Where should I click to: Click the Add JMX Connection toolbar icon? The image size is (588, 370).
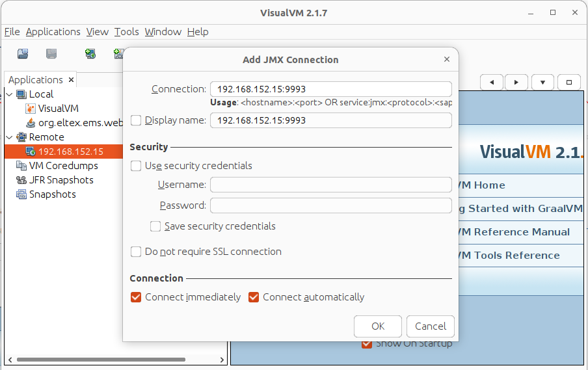[x=118, y=54]
